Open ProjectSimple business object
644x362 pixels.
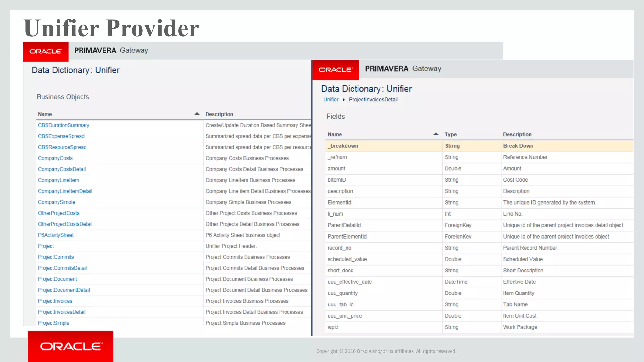coord(53,323)
